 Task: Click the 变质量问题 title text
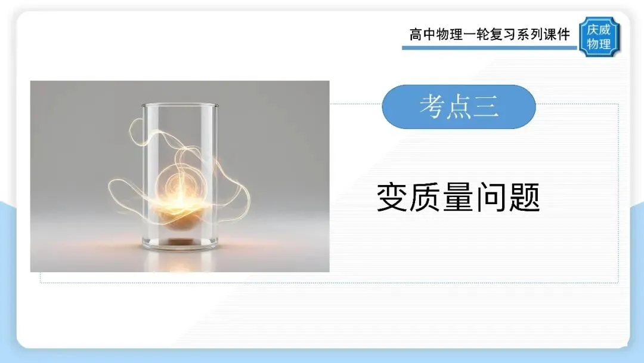pyautogui.click(x=458, y=198)
